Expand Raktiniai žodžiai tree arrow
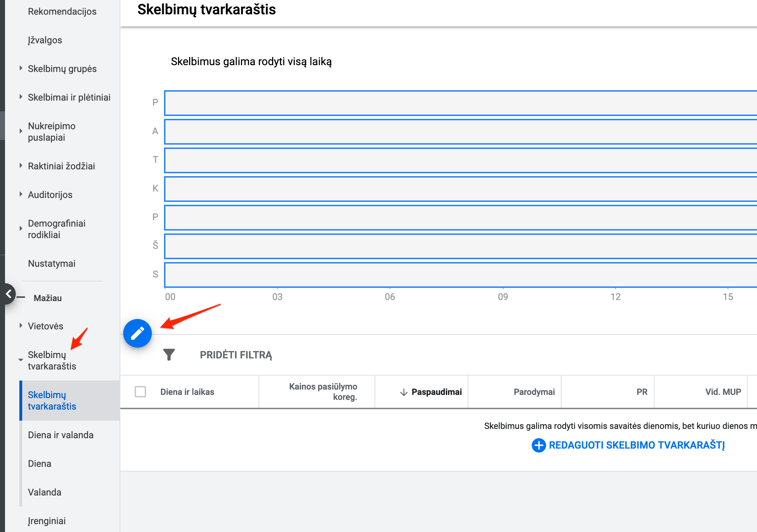Screen dimensions: 757x532 click(x=21, y=166)
